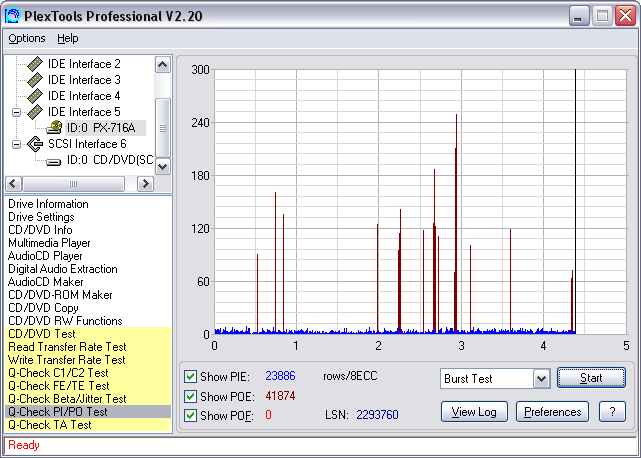Open Drive Settings
This screenshot has width=641, height=458.
point(41,217)
